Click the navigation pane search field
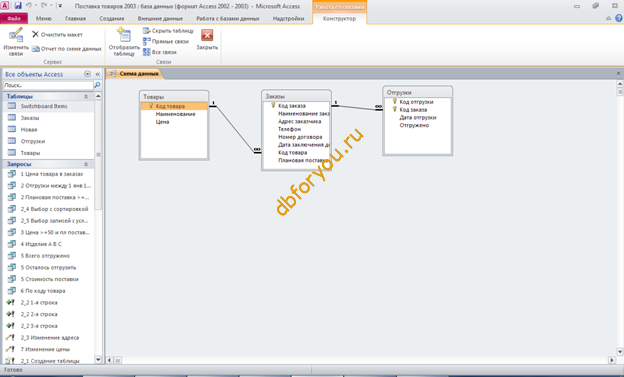Viewport: 624px width, 377px height. click(48, 85)
